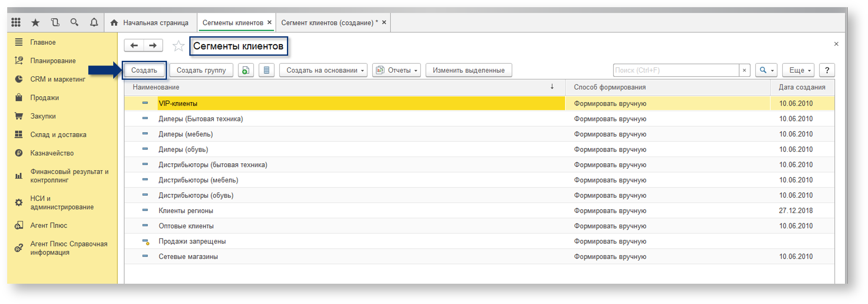
Task: Open the Главное menu section
Action: click(x=43, y=42)
